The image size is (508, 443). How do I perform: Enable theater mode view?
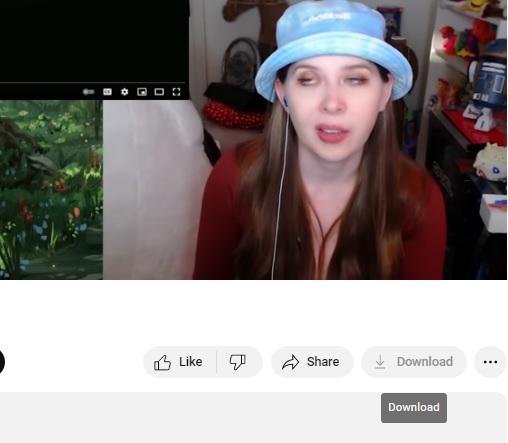pyautogui.click(x=159, y=92)
